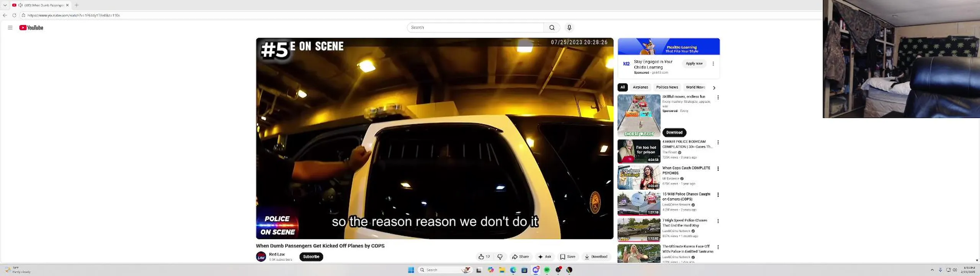Click the video player to pause playback
The width and height of the screenshot is (980, 276).
434,138
